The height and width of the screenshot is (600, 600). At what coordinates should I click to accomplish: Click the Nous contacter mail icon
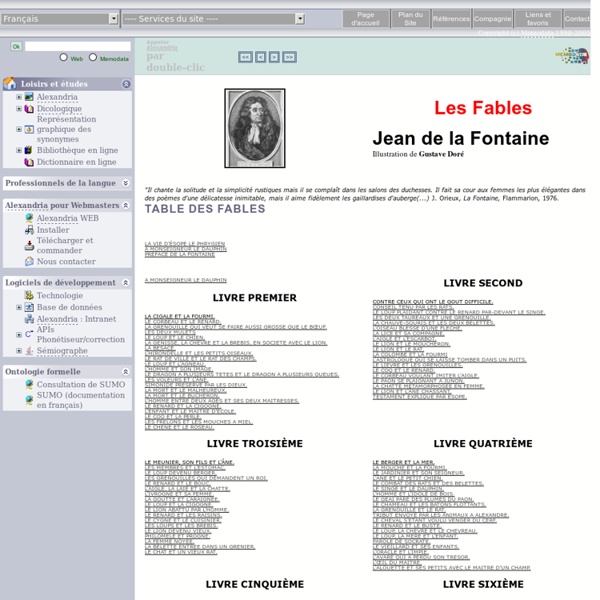pyautogui.click(x=29, y=261)
